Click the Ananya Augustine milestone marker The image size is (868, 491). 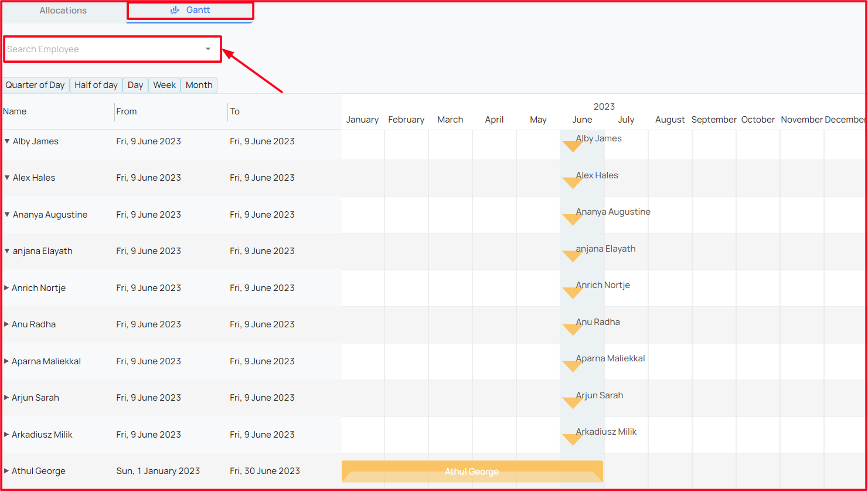click(x=572, y=219)
